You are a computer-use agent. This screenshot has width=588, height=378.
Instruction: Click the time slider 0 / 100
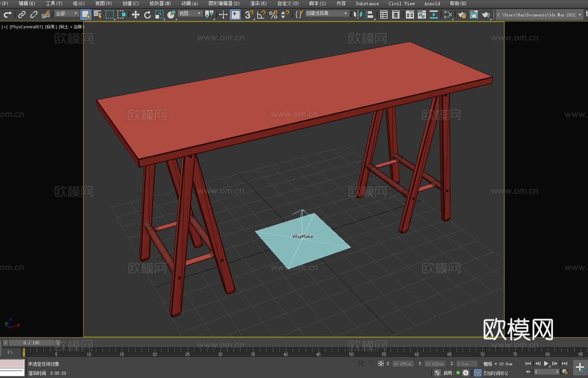pyautogui.click(x=32, y=343)
